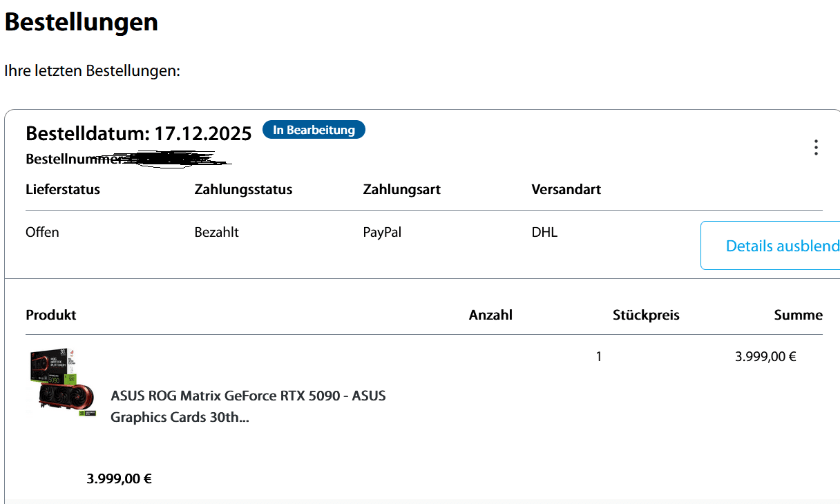Click the Lieferstatus column header
The width and height of the screenshot is (840, 504).
(x=63, y=189)
